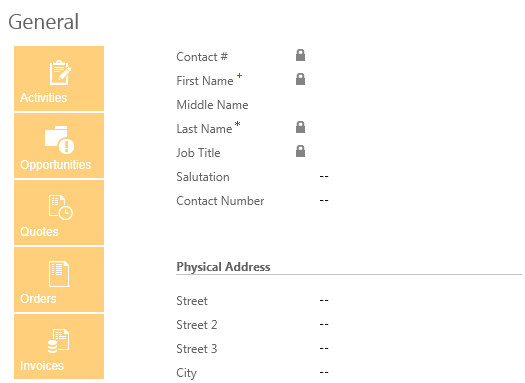The width and height of the screenshot is (525, 383).
Task: Click the General section heading
Action: pos(44,22)
